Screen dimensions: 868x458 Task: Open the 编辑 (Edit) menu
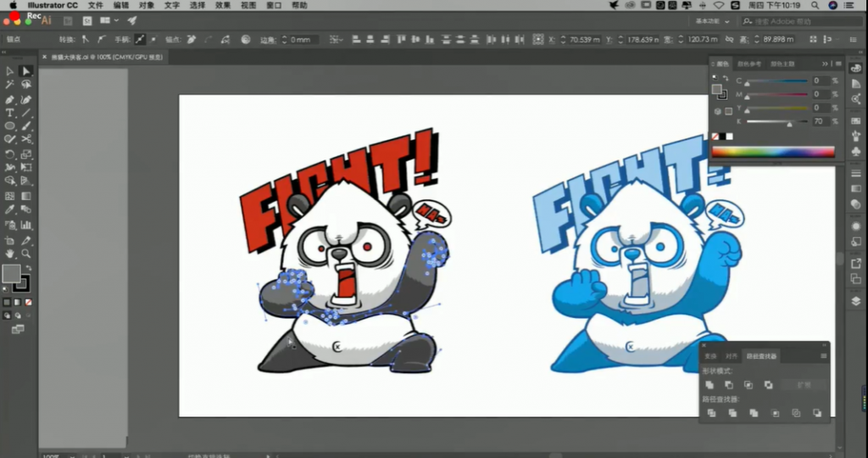121,5
